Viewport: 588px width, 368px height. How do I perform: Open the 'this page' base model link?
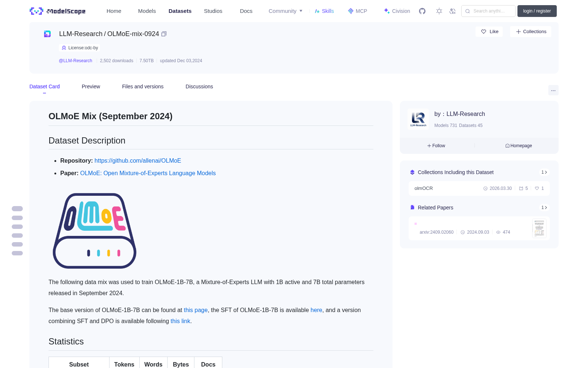[x=196, y=310]
